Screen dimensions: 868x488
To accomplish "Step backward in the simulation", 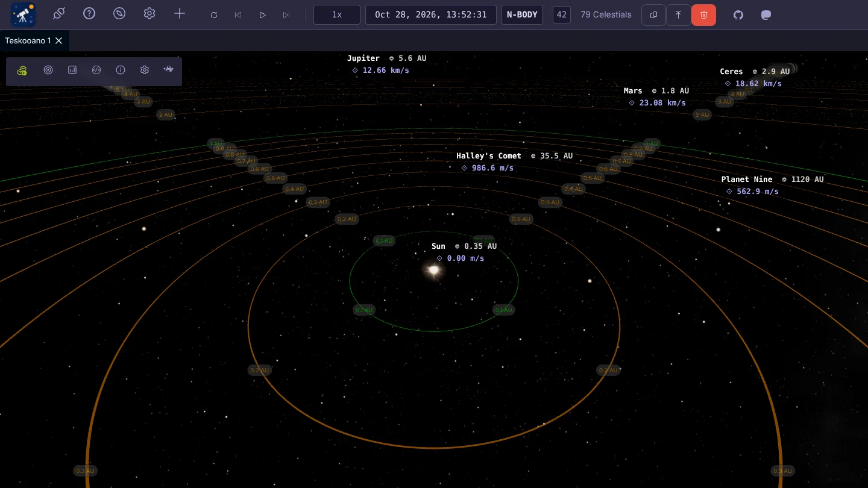I will [x=238, y=15].
